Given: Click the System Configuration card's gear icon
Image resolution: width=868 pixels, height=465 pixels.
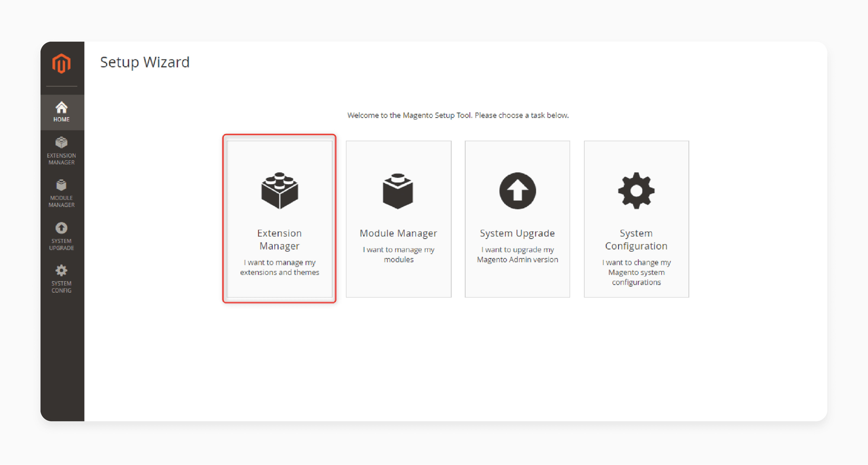Looking at the screenshot, I should [x=636, y=191].
